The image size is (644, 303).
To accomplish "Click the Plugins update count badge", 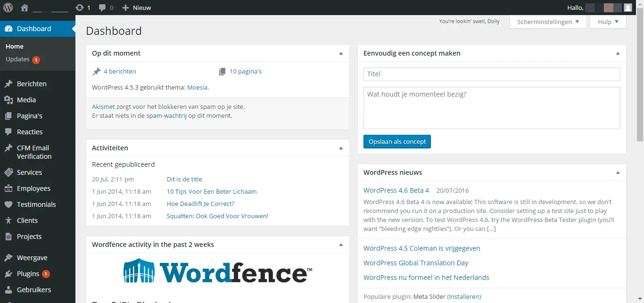I will [x=46, y=274].
